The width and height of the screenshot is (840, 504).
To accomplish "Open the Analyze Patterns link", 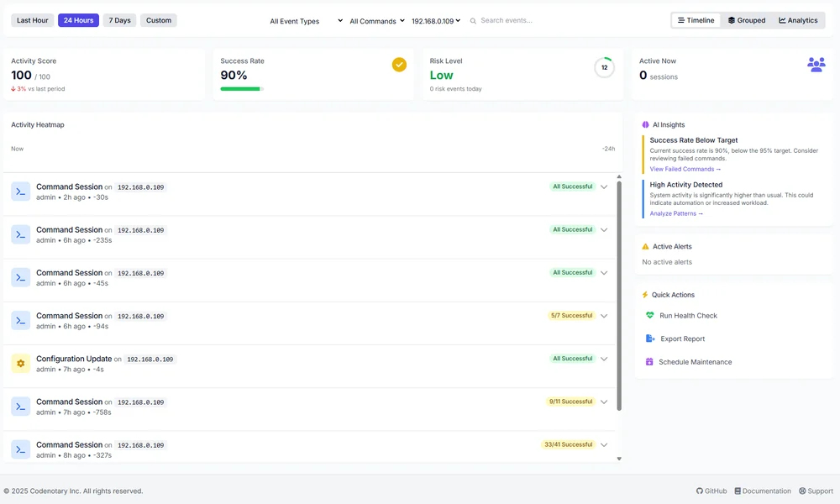I will (x=676, y=213).
